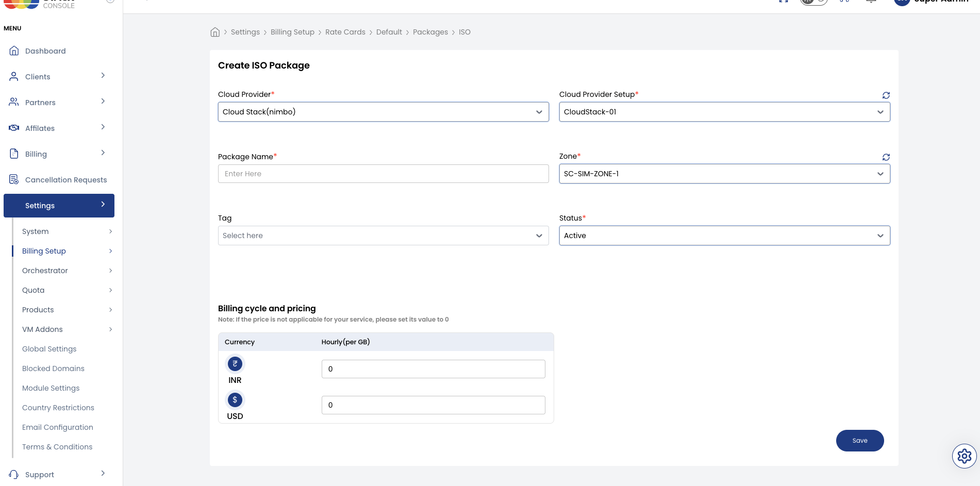Open Cancellation Requests page
The image size is (980, 486).
66,180
